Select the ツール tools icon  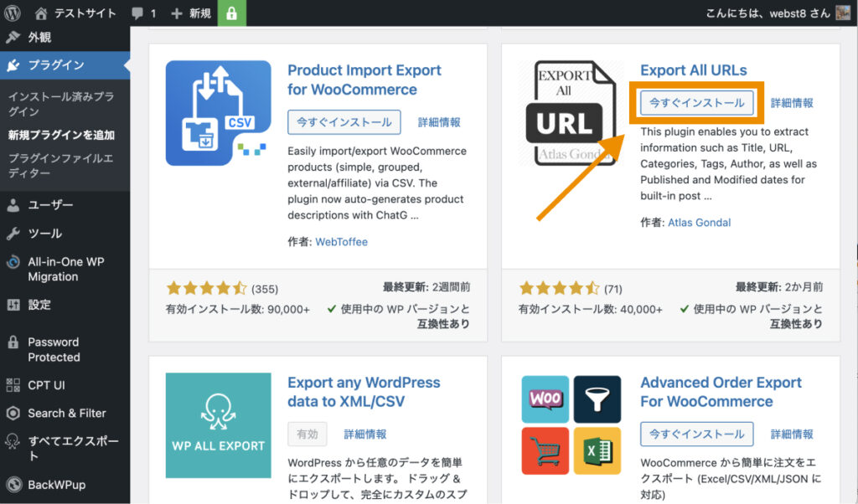(x=14, y=233)
